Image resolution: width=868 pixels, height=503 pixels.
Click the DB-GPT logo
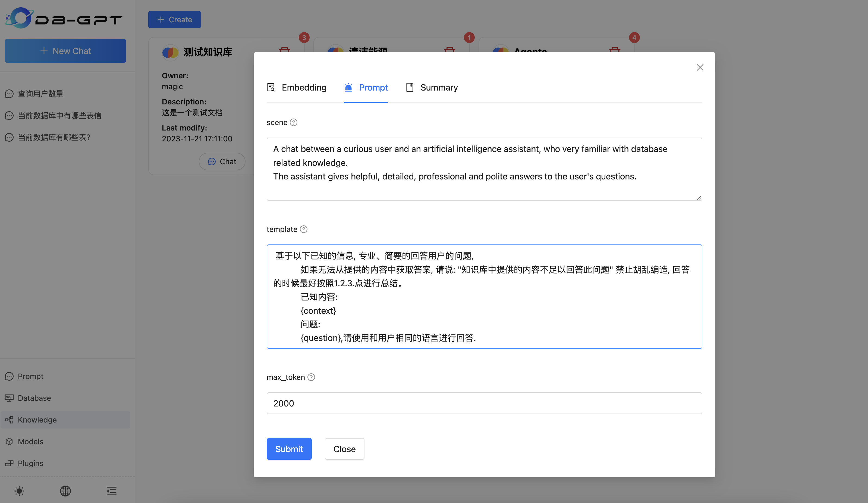pyautogui.click(x=64, y=18)
